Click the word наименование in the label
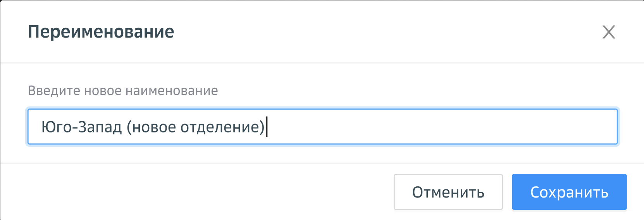 (x=172, y=91)
